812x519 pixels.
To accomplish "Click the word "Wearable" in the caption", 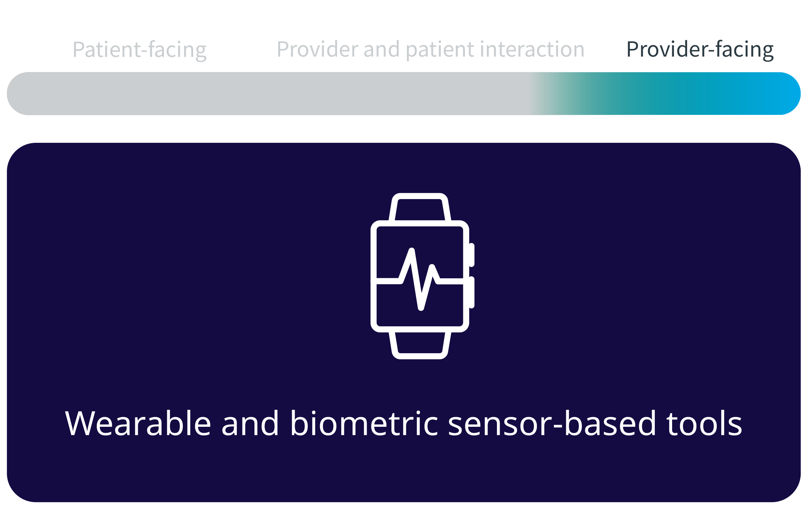I will tap(138, 423).
